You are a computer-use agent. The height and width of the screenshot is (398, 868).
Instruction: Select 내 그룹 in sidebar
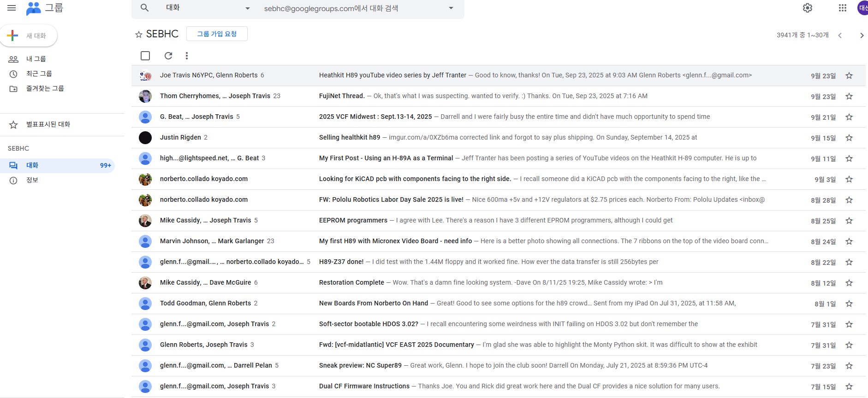pyautogui.click(x=36, y=59)
